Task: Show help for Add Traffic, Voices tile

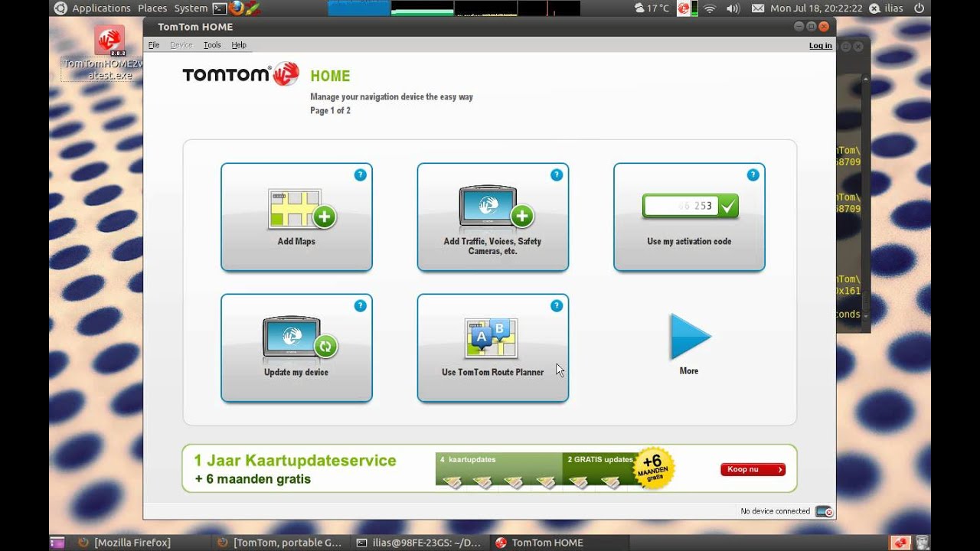Action: point(557,175)
